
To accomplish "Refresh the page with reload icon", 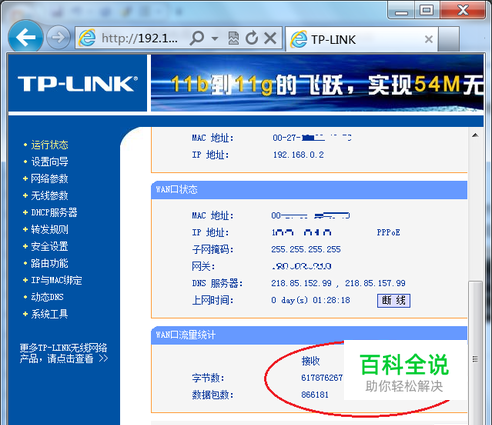I will point(252,38).
